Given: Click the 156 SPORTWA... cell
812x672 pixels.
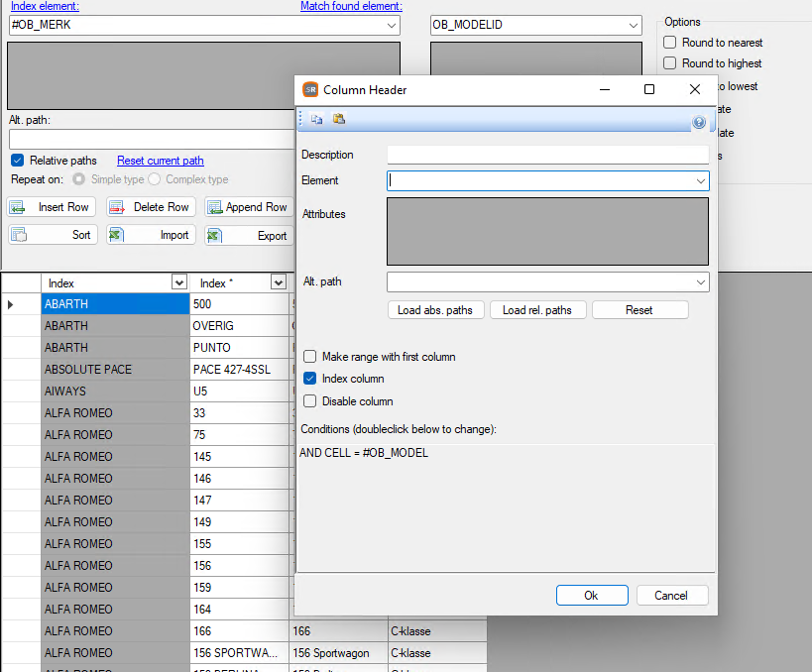Looking at the screenshot, I should pos(239,653).
